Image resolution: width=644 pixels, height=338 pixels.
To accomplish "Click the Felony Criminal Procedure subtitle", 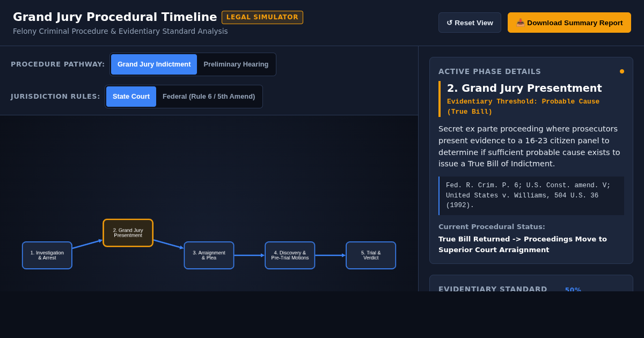I will click(x=120, y=31).
